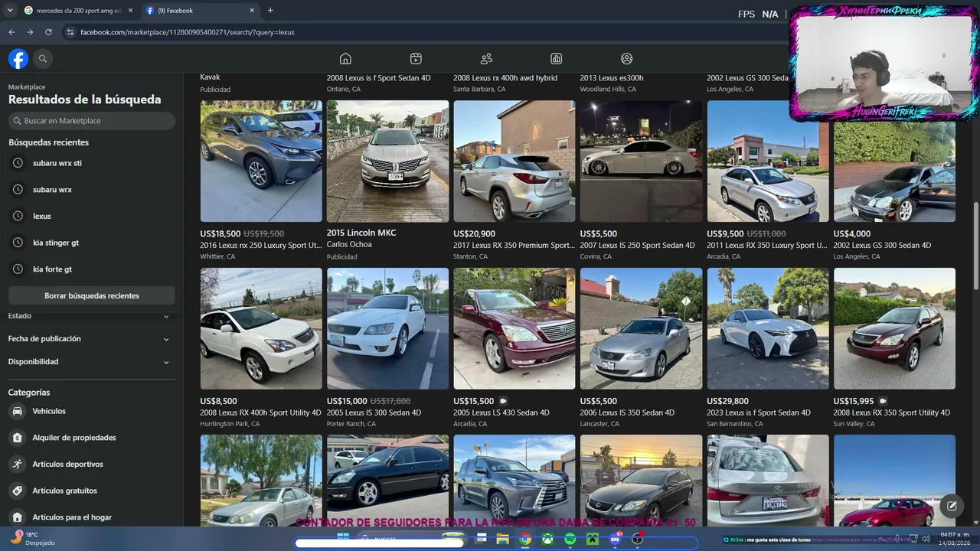Click Borrar búsquedas recientes button
This screenshot has height=551, width=980.
pyautogui.click(x=92, y=295)
